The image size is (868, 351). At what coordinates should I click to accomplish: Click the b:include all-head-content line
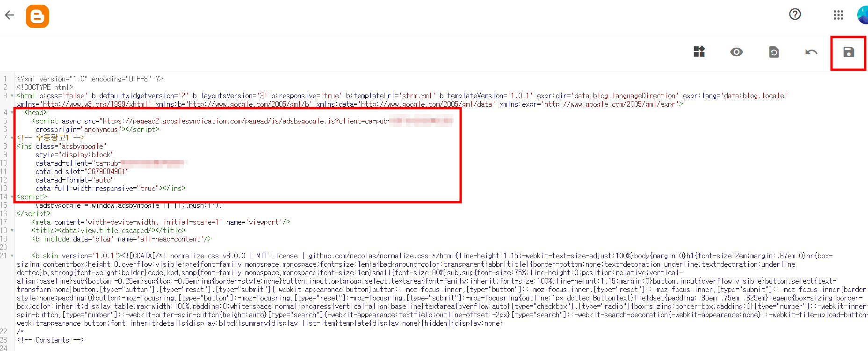coord(122,239)
